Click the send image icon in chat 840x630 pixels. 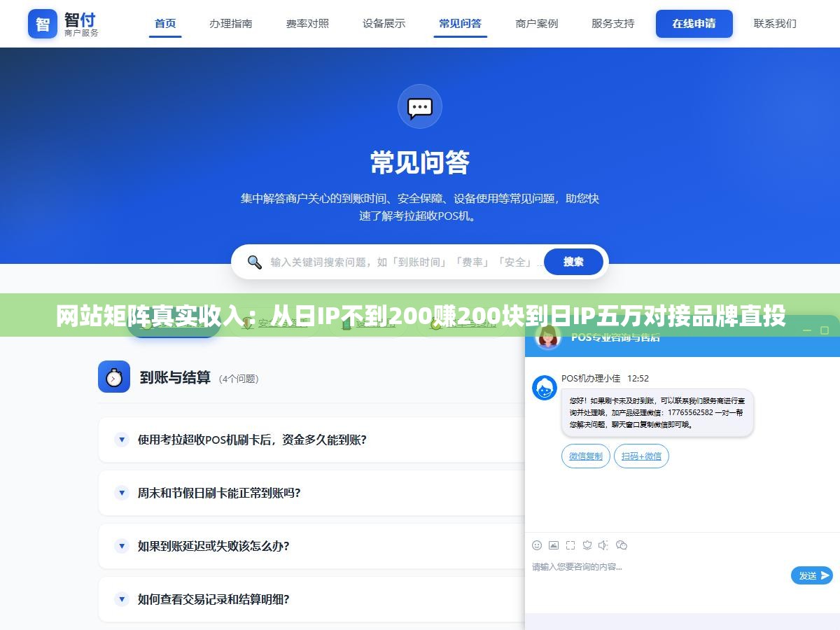[x=554, y=545]
